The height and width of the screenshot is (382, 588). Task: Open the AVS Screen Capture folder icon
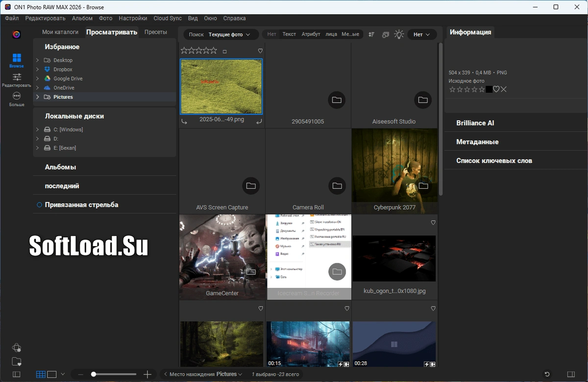(251, 186)
